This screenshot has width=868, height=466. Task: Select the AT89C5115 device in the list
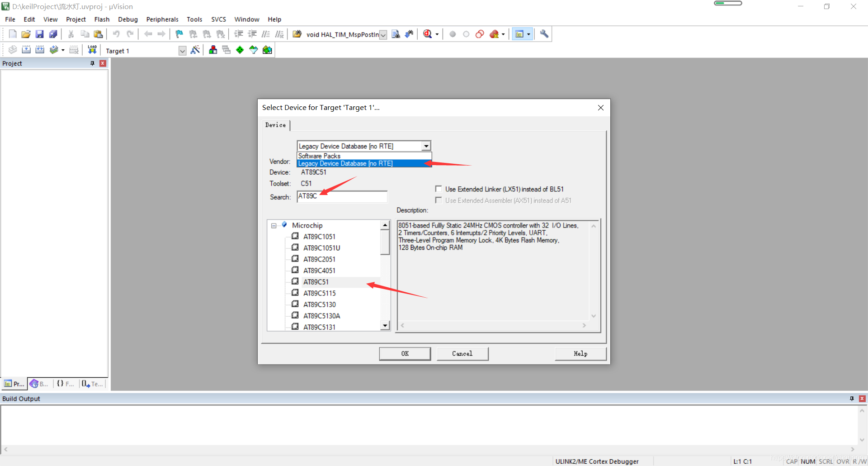click(x=319, y=293)
